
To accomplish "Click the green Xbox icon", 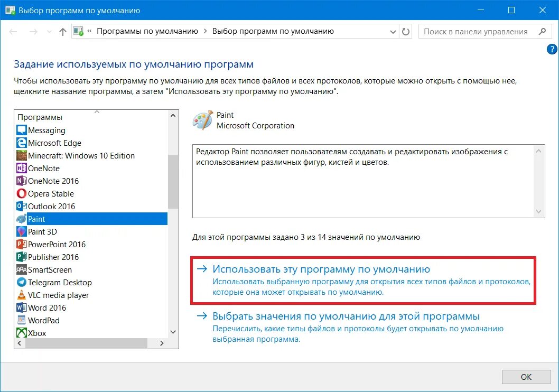I will click(x=21, y=333).
